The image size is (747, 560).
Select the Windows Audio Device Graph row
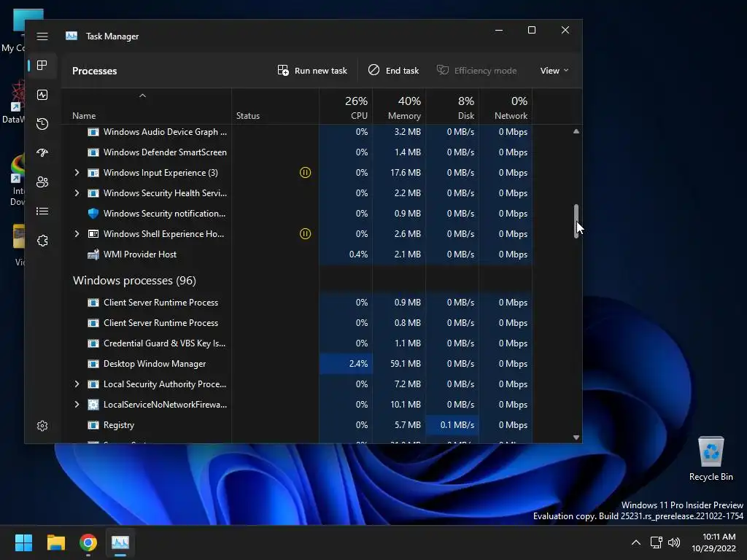pos(297,132)
